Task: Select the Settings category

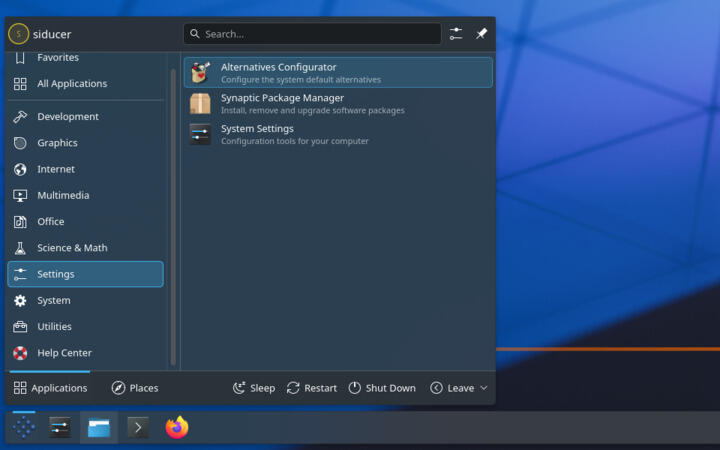Action: point(85,274)
